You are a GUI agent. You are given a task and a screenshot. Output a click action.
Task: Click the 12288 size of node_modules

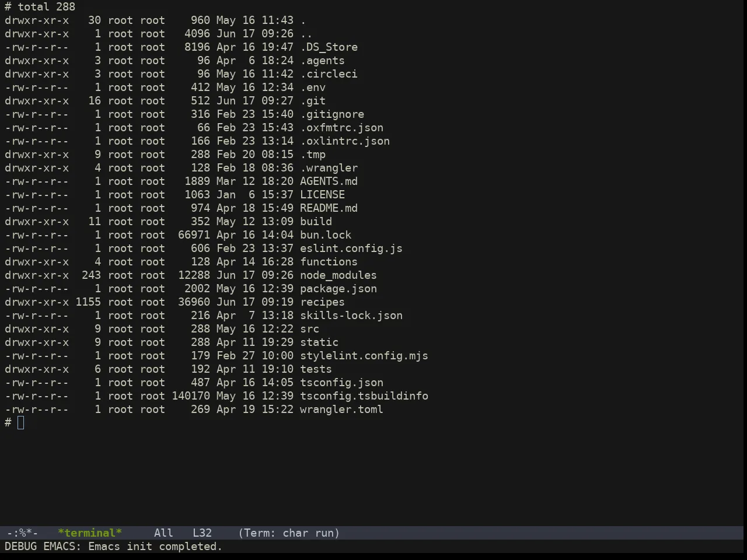point(194,275)
